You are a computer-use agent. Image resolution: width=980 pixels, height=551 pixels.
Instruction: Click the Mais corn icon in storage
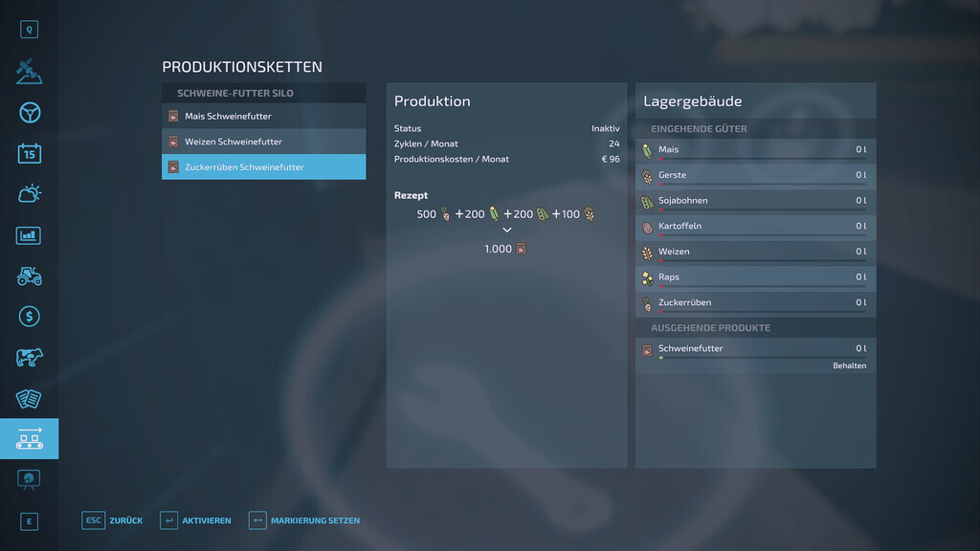pyautogui.click(x=647, y=151)
